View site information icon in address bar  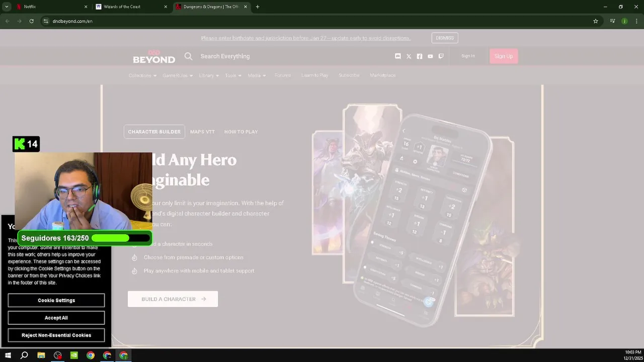coord(46,21)
